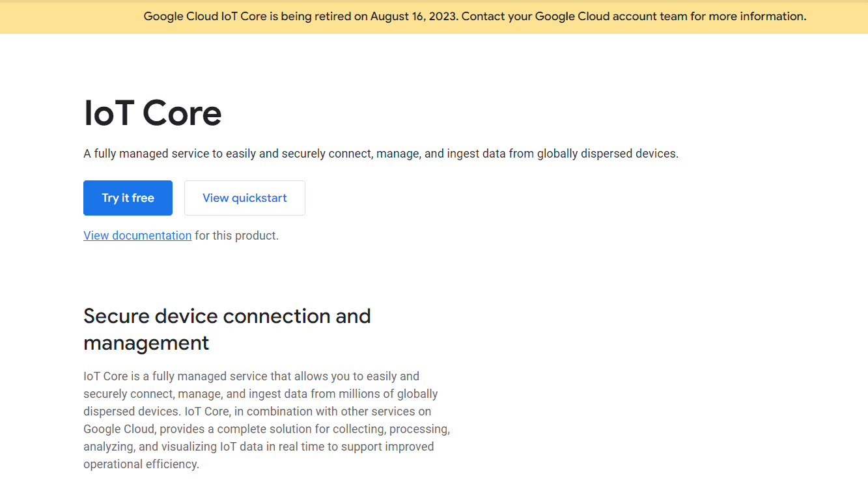Click the word 'management' in the section heading
Viewport: 868px width, 491px height.
(147, 343)
